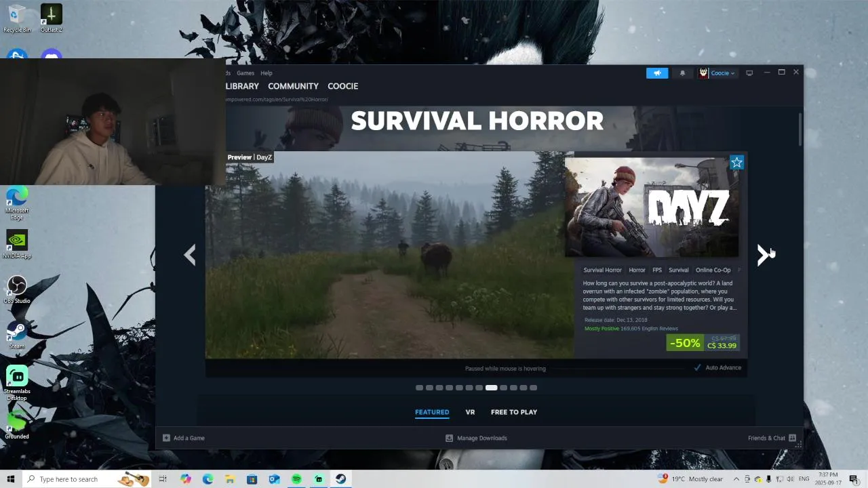Screen dimensions: 868x488
Task: Open the Help menu
Action: click(267, 73)
